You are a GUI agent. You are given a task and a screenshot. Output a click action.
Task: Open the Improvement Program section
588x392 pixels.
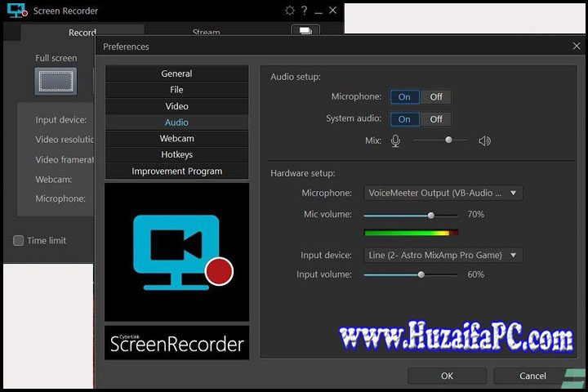(x=176, y=171)
